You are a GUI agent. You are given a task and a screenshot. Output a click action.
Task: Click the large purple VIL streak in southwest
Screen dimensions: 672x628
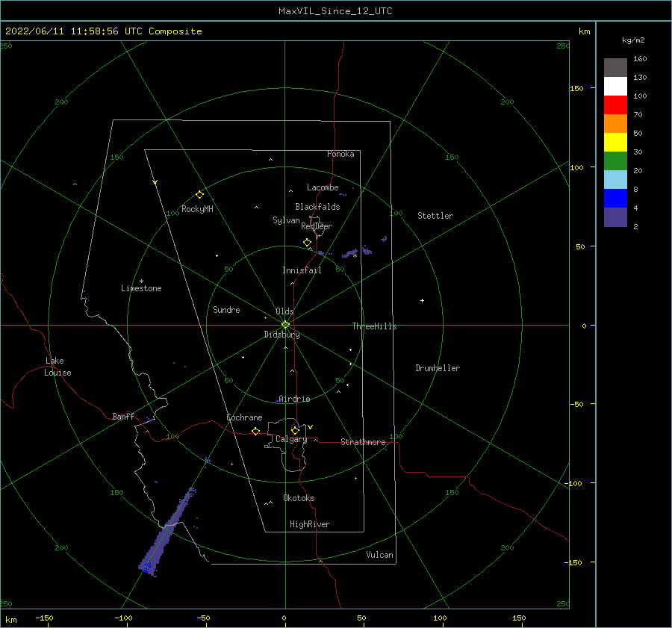[167, 532]
